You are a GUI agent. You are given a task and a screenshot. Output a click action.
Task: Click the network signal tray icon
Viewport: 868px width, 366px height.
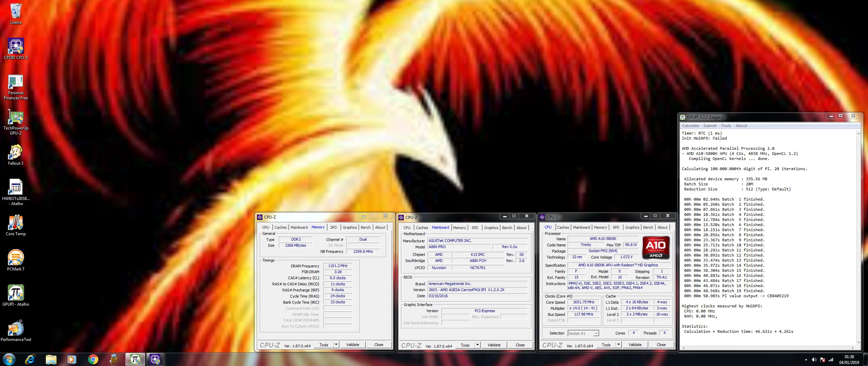831,360
